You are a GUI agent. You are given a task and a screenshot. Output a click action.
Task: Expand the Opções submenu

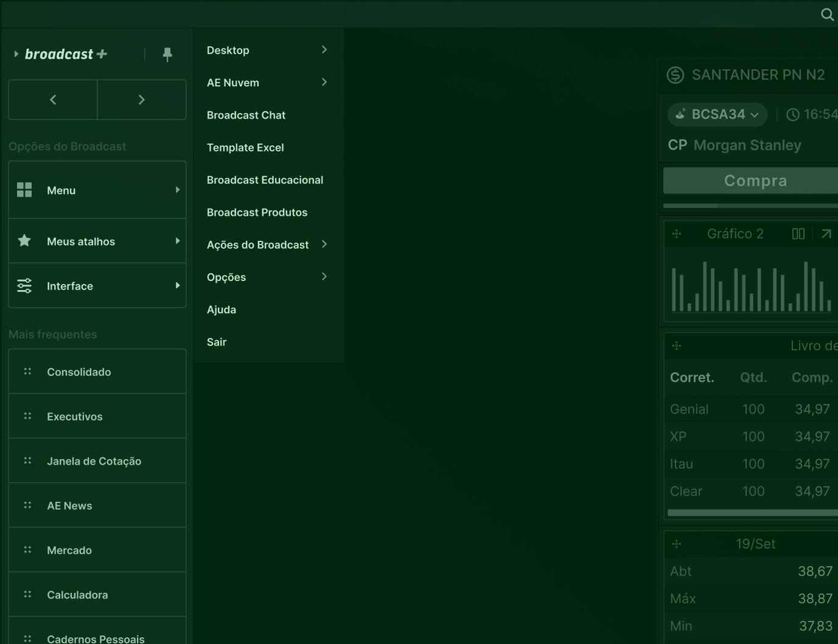click(x=324, y=277)
